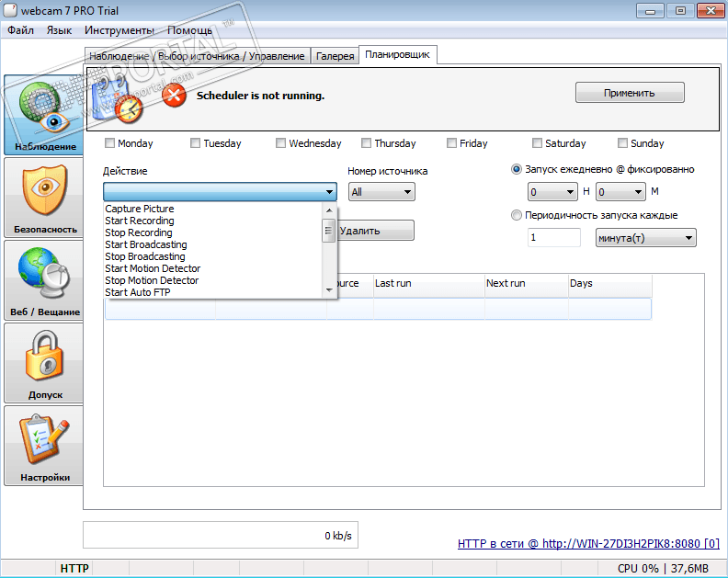This screenshot has height=578, width=728.
Task: Select the empty first schedule row
Action: tap(378, 309)
